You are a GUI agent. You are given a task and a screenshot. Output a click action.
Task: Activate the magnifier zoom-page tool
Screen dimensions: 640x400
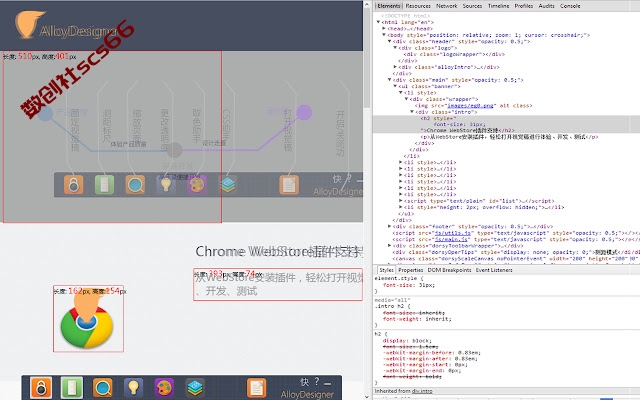[102, 387]
